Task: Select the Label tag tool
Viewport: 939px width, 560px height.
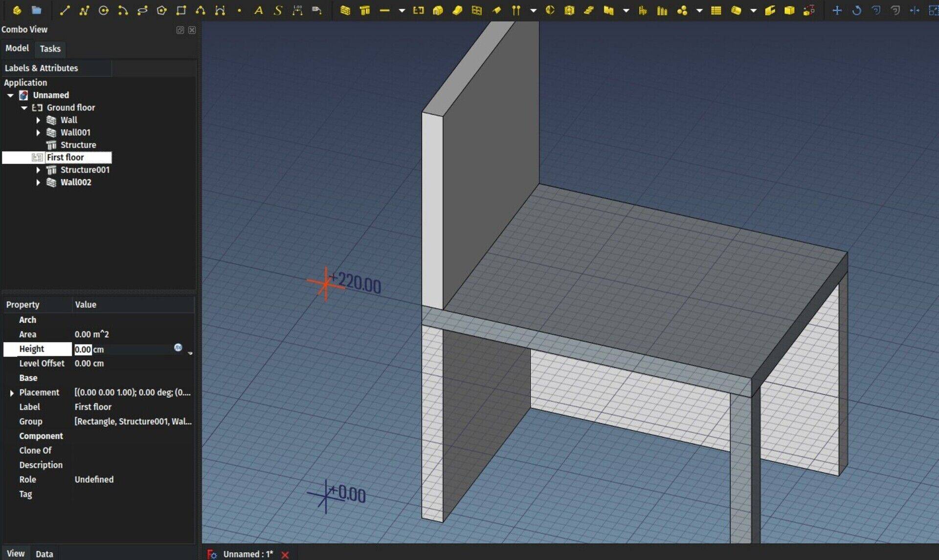Action: 317,10
